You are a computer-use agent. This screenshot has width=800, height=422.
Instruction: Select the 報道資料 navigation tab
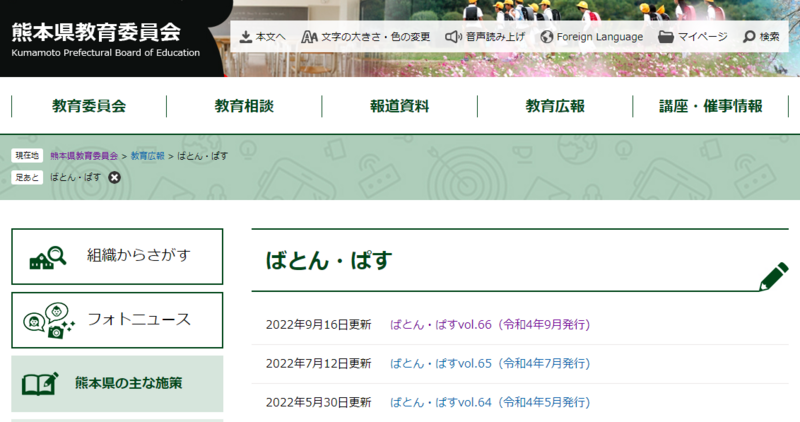[400, 107]
